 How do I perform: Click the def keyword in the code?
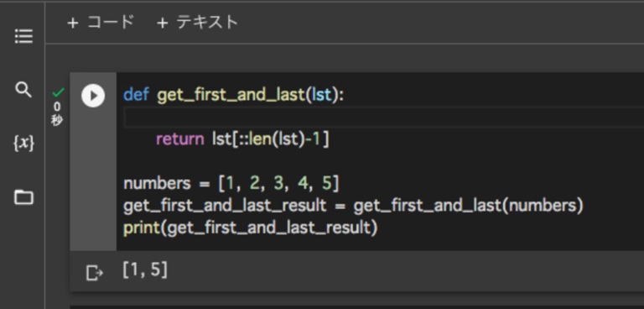pyautogui.click(x=136, y=95)
